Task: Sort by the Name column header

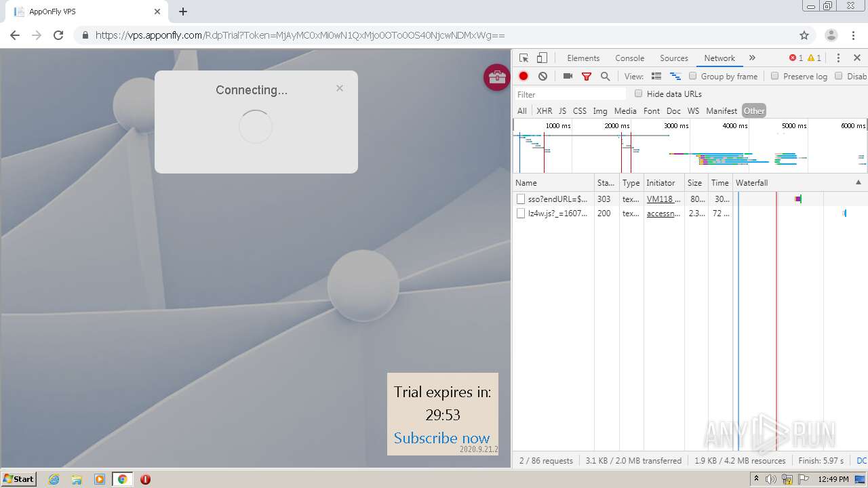Action: point(553,183)
